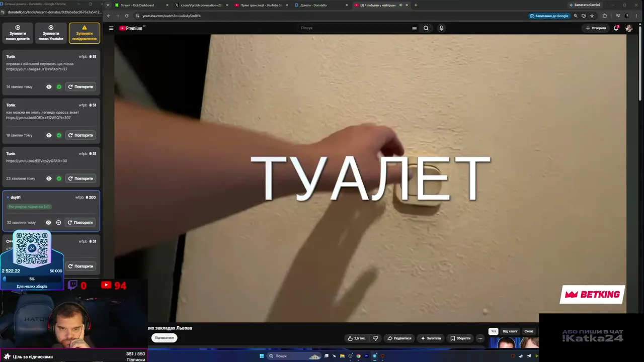The width and height of the screenshot is (644, 362).
Task: Stop messages button with warning icon
Action: pos(84,33)
